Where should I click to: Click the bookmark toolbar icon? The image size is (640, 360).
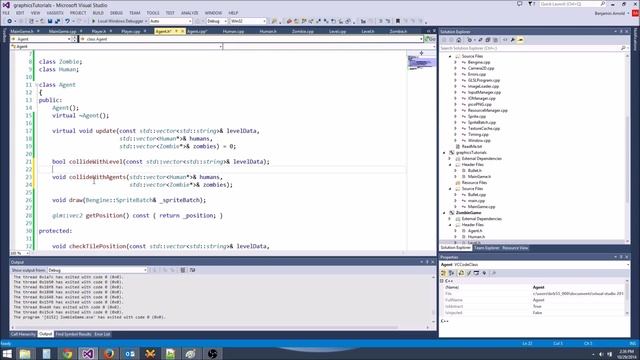[x=398, y=21]
